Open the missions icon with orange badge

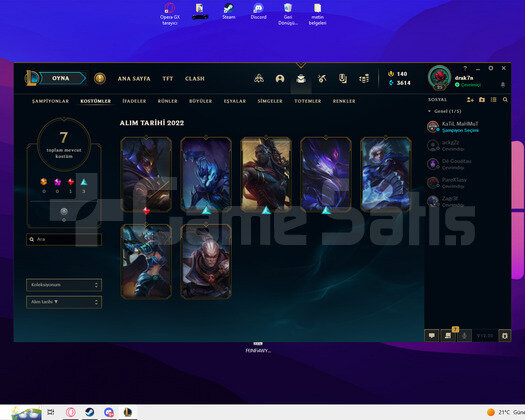pos(448,335)
